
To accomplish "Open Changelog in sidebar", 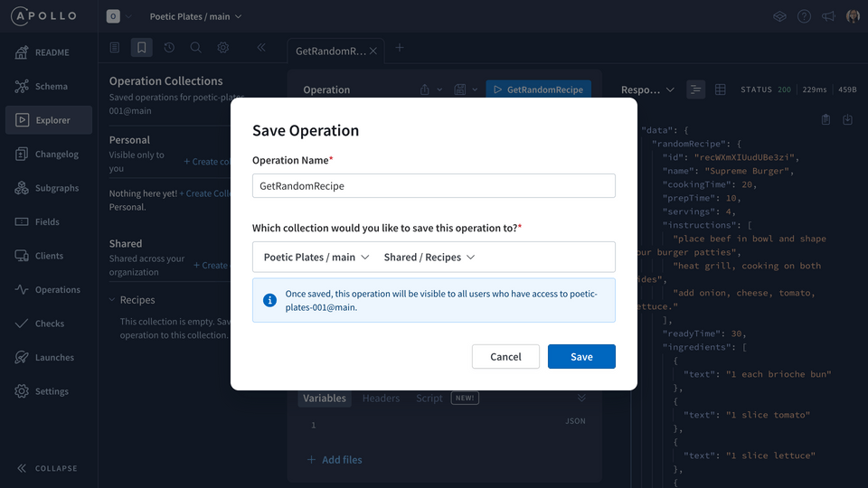I will 49,154.
